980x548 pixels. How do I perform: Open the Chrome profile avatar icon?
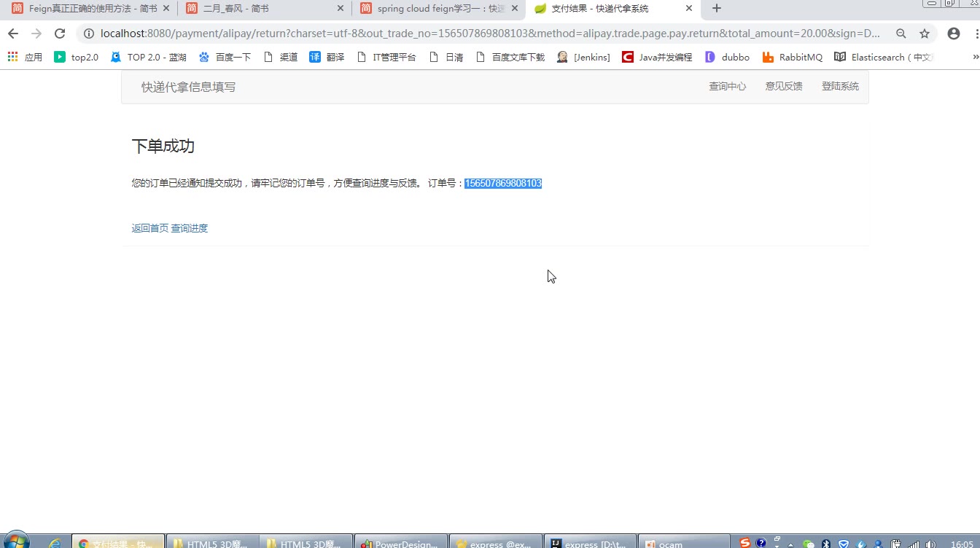(x=953, y=34)
